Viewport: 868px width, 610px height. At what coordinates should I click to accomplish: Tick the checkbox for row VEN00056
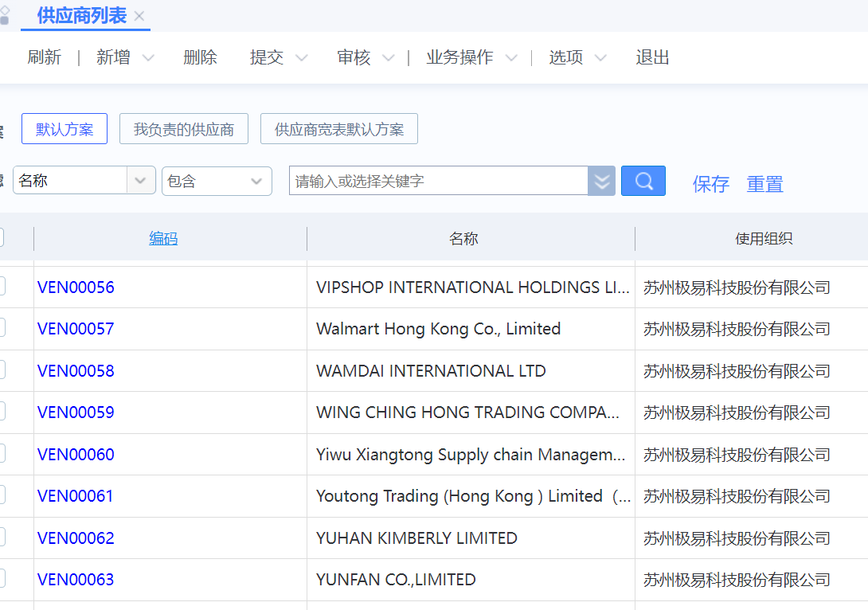point(2,286)
